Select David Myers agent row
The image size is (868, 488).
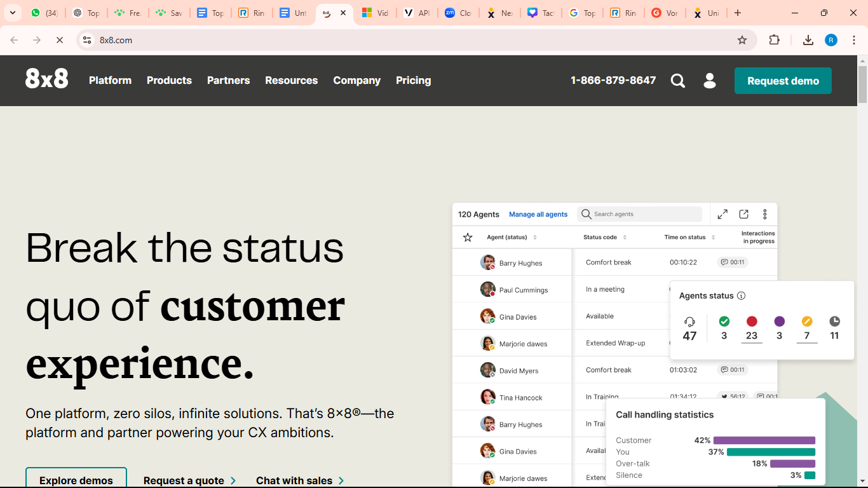(x=614, y=370)
